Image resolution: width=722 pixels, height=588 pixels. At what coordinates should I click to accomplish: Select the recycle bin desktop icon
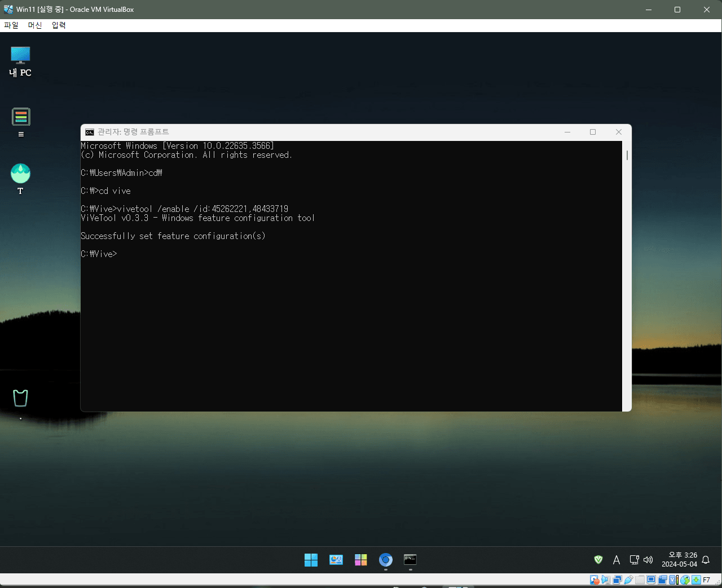20,399
